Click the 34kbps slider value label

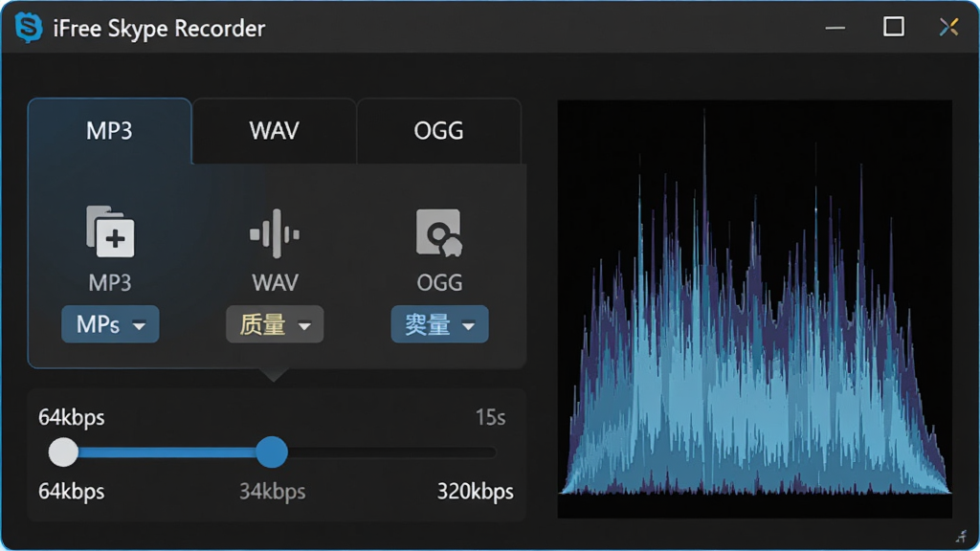(x=273, y=492)
